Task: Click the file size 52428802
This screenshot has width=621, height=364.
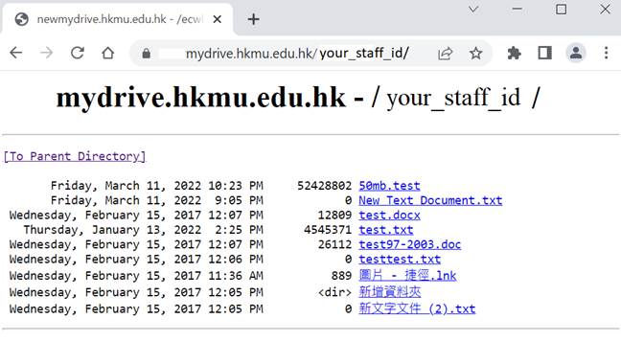Action: [324, 186]
